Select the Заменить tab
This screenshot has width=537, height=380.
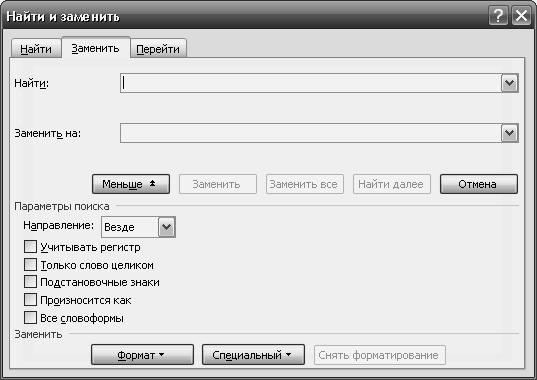pos(96,48)
